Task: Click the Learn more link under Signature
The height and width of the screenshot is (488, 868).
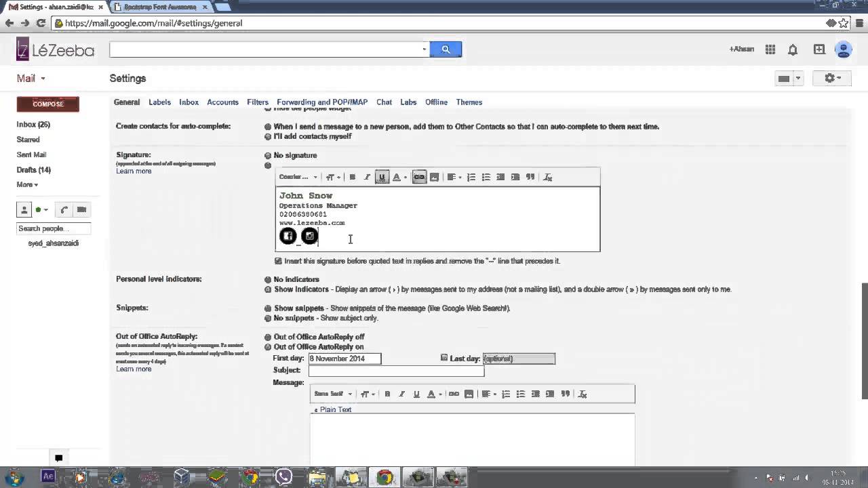Action: point(134,171)
